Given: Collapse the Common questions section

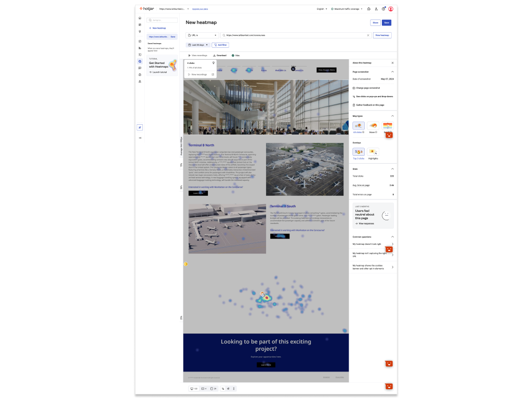Looking at the screenshot, I should pos(393,237).
